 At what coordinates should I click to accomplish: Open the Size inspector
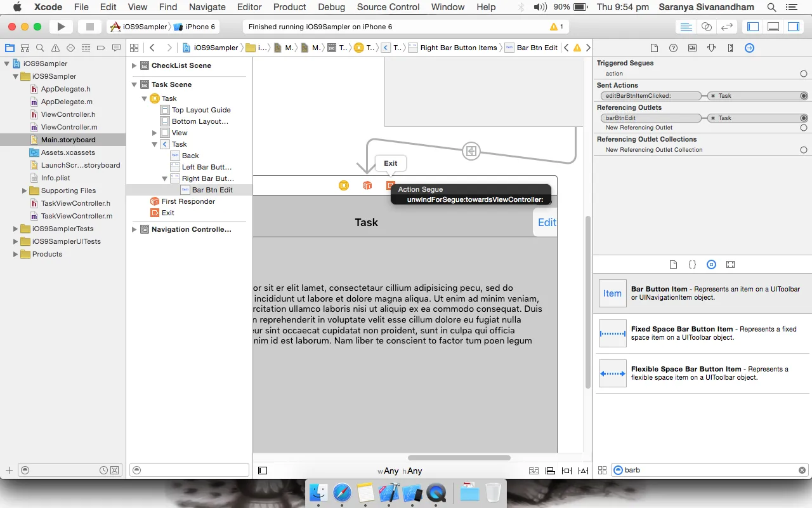coord(730,48)
